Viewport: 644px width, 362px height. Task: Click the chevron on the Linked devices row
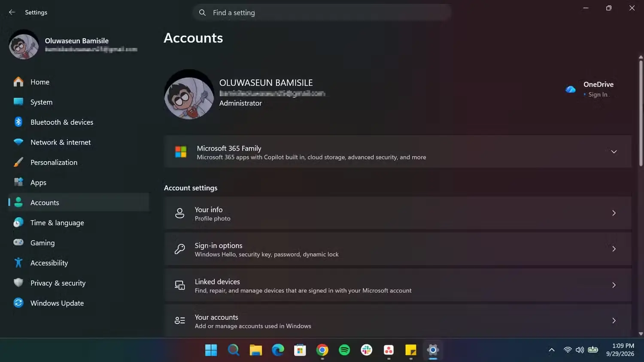pyautogui.click(x=614, y=285)
